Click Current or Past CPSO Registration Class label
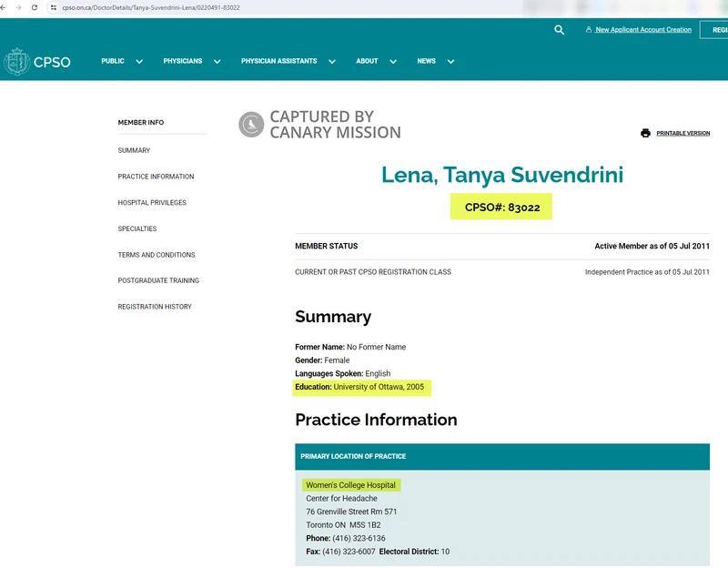The width and height of the screenshot is (728, 568). coord(373,272)
